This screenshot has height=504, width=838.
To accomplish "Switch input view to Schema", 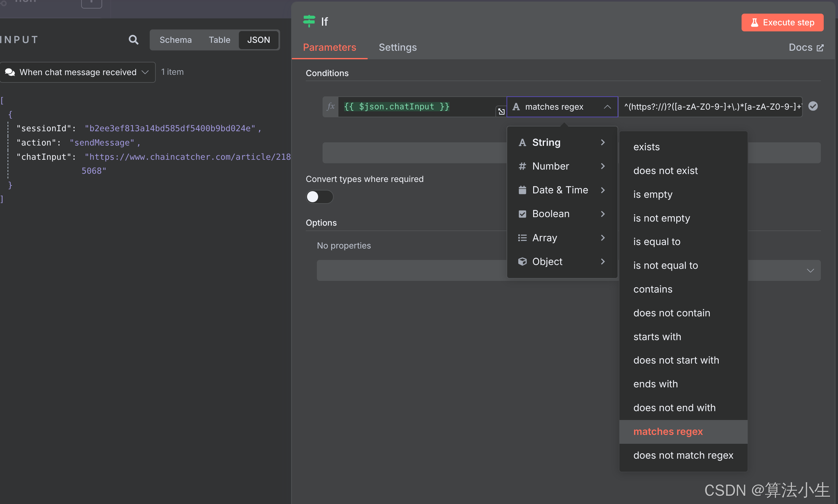I will coord(175,40).
